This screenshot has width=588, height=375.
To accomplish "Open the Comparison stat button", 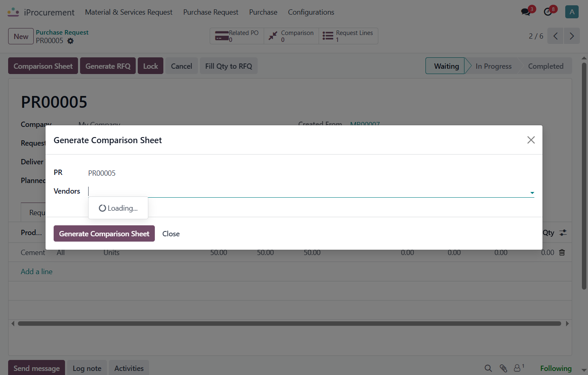I will (x=291, y=36).
